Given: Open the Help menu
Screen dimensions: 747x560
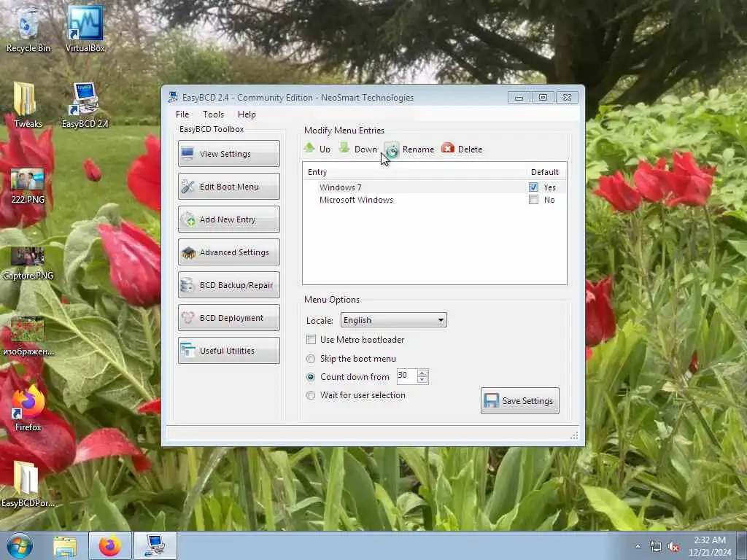Looking at the screenshot, I should point(247,114).
